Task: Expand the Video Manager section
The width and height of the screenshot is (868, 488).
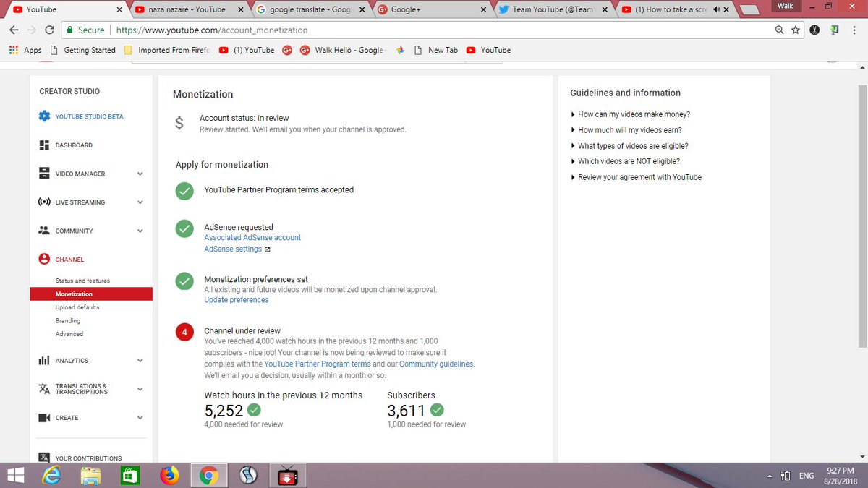Action: (140, 174)
